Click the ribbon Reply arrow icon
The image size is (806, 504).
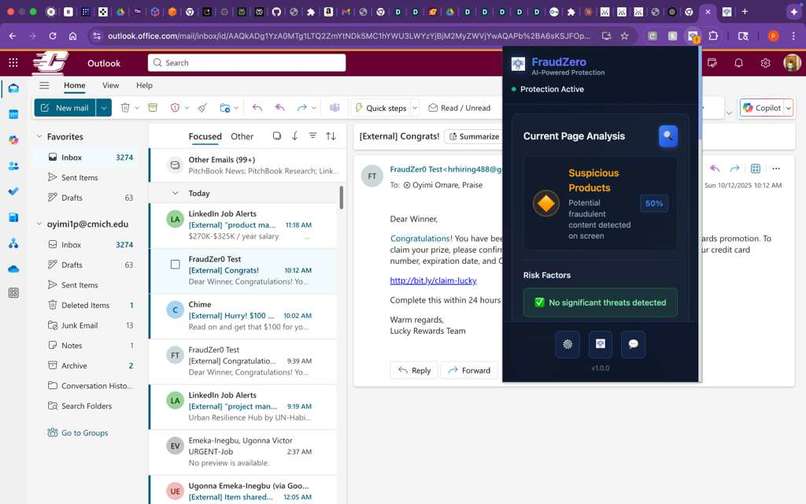click(258, 107)
